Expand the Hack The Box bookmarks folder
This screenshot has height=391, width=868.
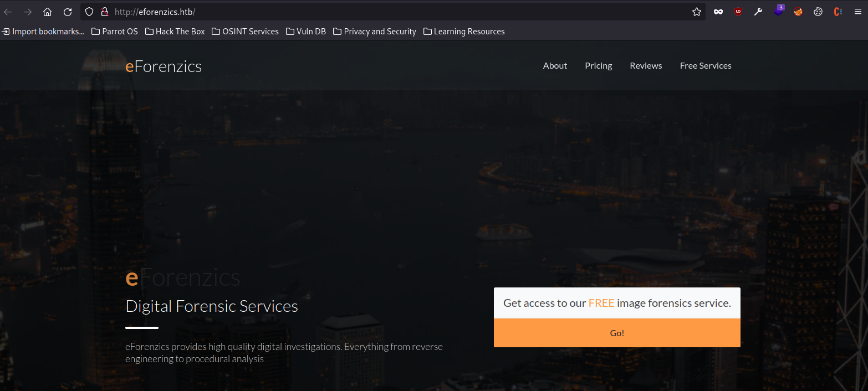click(x=175, y=32)
